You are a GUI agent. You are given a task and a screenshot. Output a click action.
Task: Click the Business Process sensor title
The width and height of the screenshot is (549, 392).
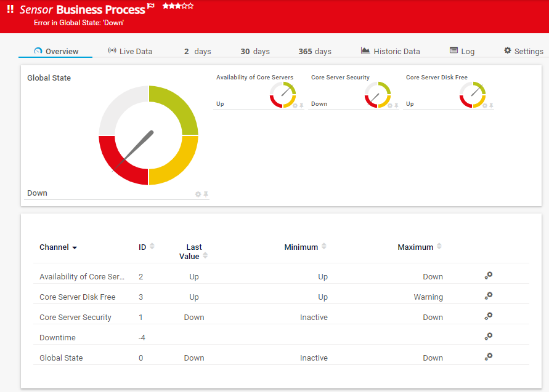pos(101,9)
